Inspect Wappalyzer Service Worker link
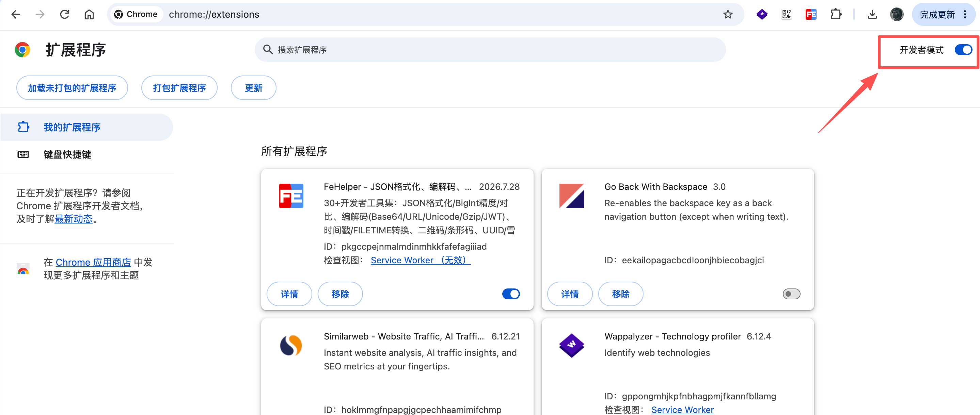 tap(682, 410)
